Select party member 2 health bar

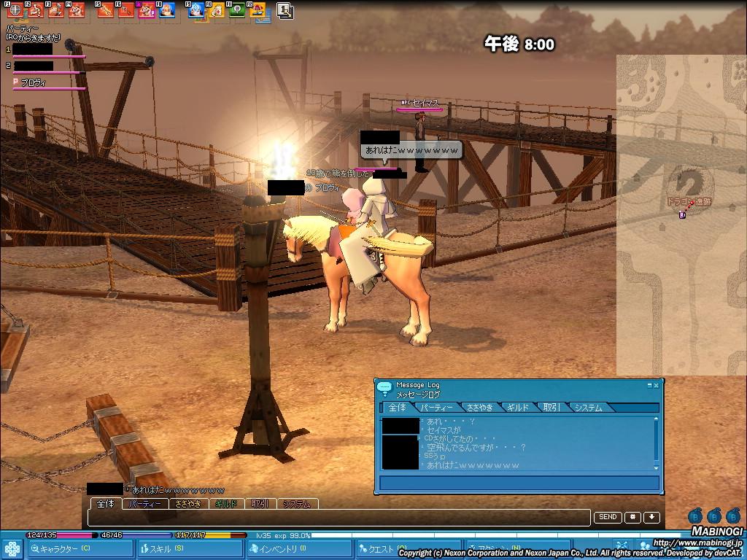coord(49,72)
